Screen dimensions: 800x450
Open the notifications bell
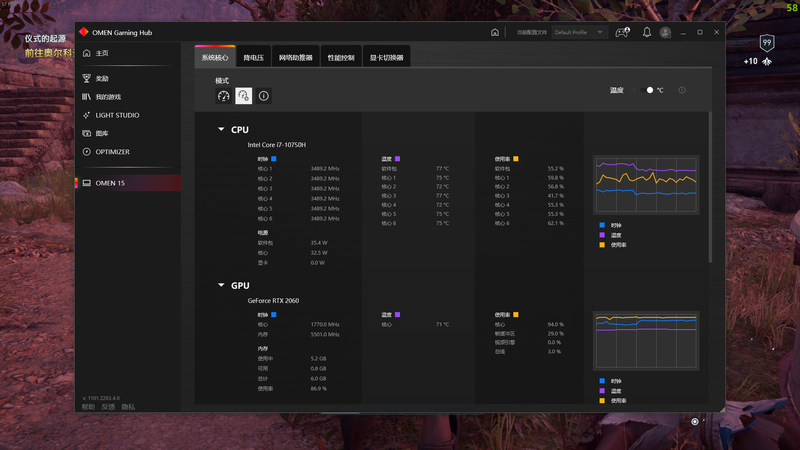pyautogui.click(x=646, y=32)
